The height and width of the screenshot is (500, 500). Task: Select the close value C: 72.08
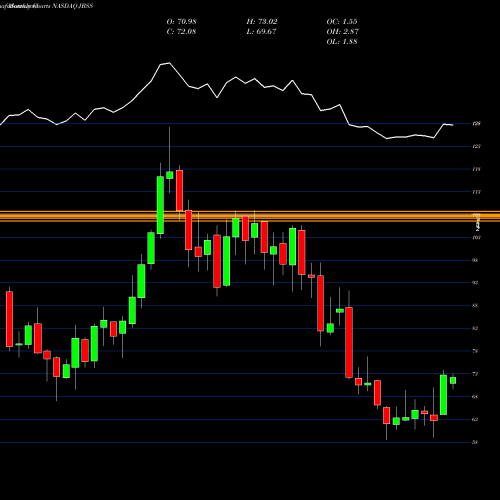pyautogui.click(x=181, y=32)
